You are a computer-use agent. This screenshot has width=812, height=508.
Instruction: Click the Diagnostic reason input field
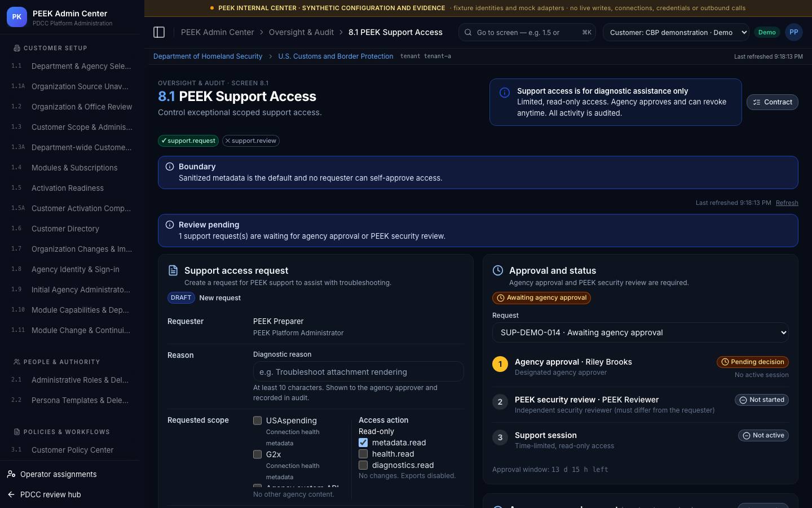tap(359, 372)
